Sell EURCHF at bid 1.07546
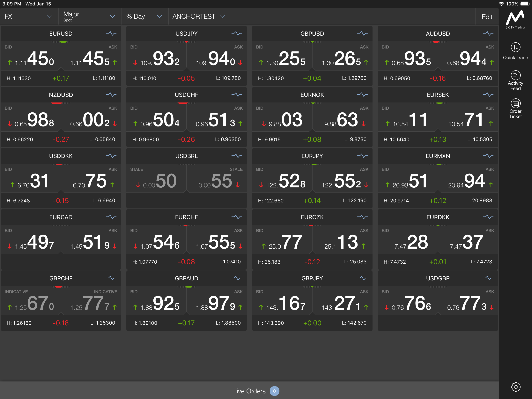 coord(156,239)
